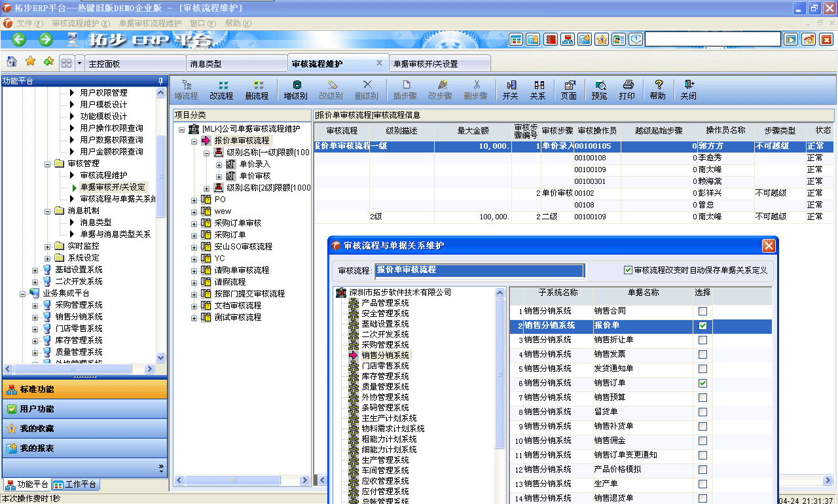838x504 pixels.
Task: Select the 改流程 icon to modify flow
Action: tap(221, 90)
